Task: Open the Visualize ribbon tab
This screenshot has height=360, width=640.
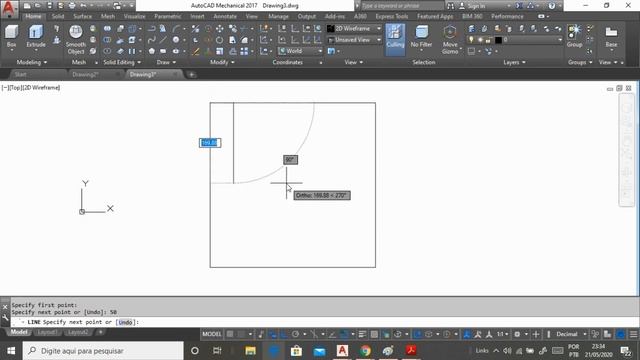Action: click(134, 16)
